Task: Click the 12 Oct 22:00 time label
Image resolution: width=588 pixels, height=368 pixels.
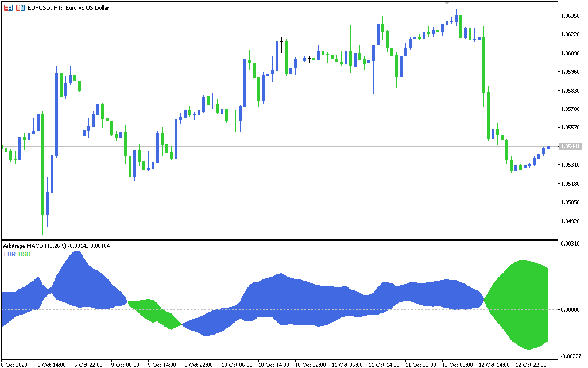Action: click(x=530, y=365)
